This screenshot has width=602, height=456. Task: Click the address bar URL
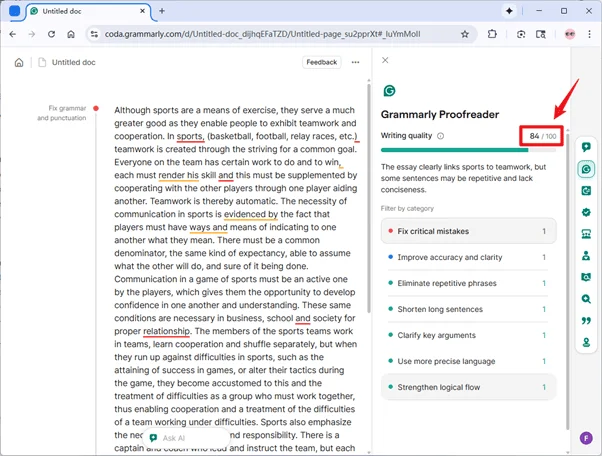pyautogui.click(x=263, y=34)
